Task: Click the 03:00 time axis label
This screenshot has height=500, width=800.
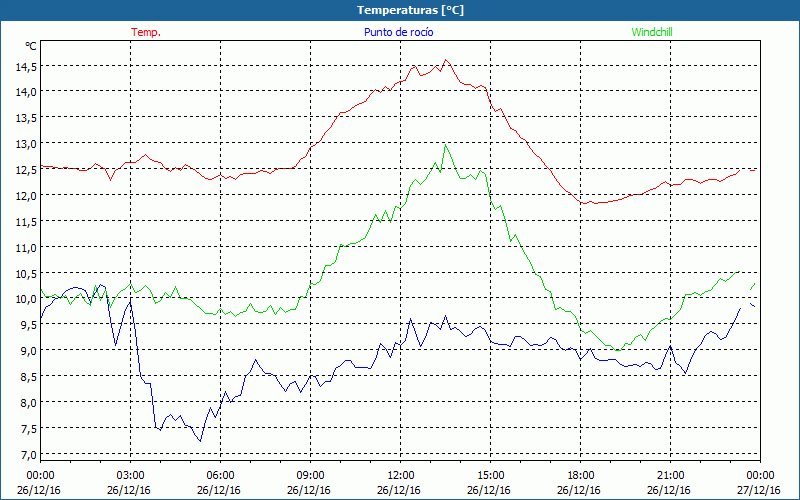Action: [131, 476]
